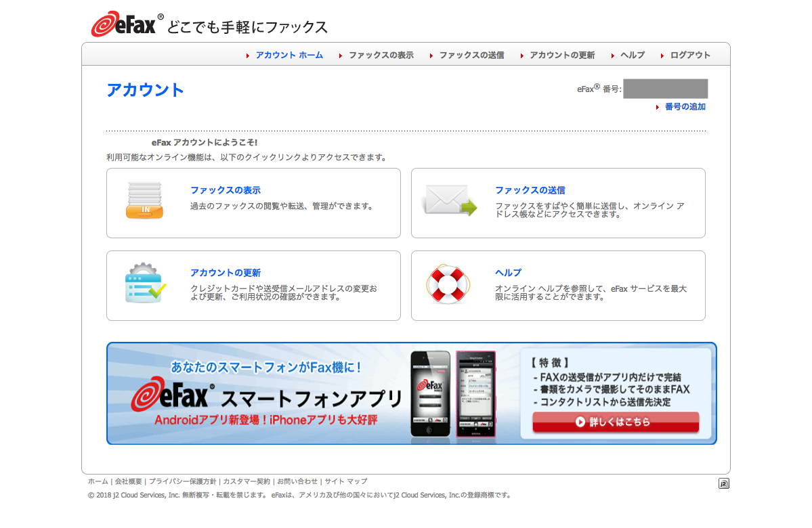Click the eFax number field
The height and width of the screenshot is (528, 812).
(666, 89)
